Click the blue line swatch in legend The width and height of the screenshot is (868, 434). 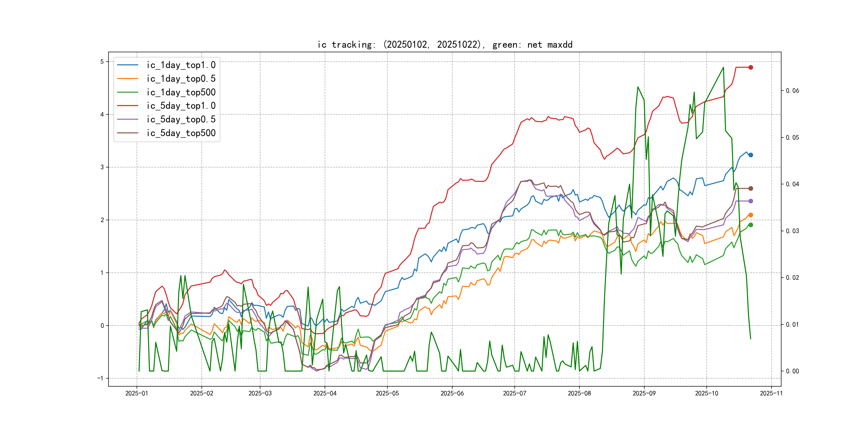pos(128,65)
